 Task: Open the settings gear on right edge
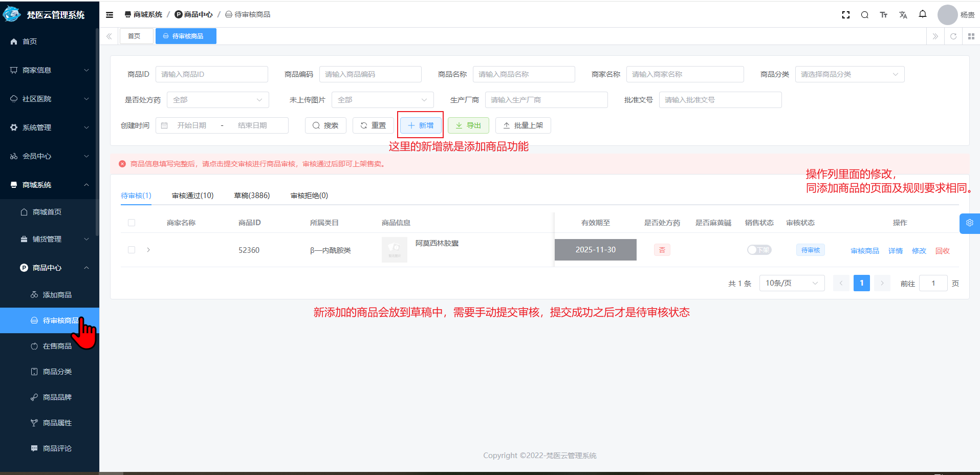coord(969,223)
